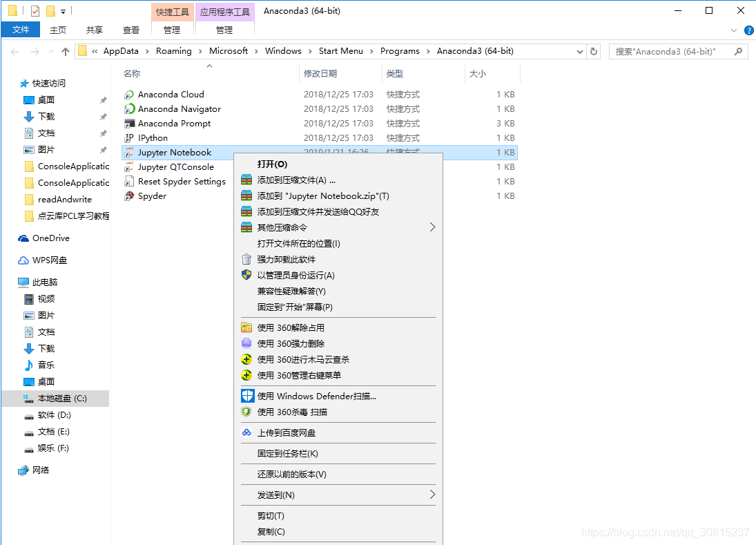
Task: Select 本地磁盘 (C:) in the navigation pane
Action: [x=55, y=399]
